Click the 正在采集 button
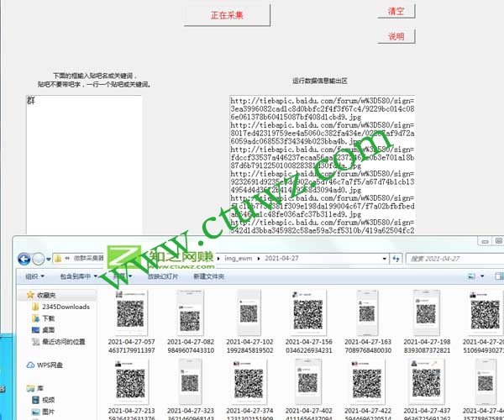Viewport: 504px width, 420px height. click(x=227, y=15)
